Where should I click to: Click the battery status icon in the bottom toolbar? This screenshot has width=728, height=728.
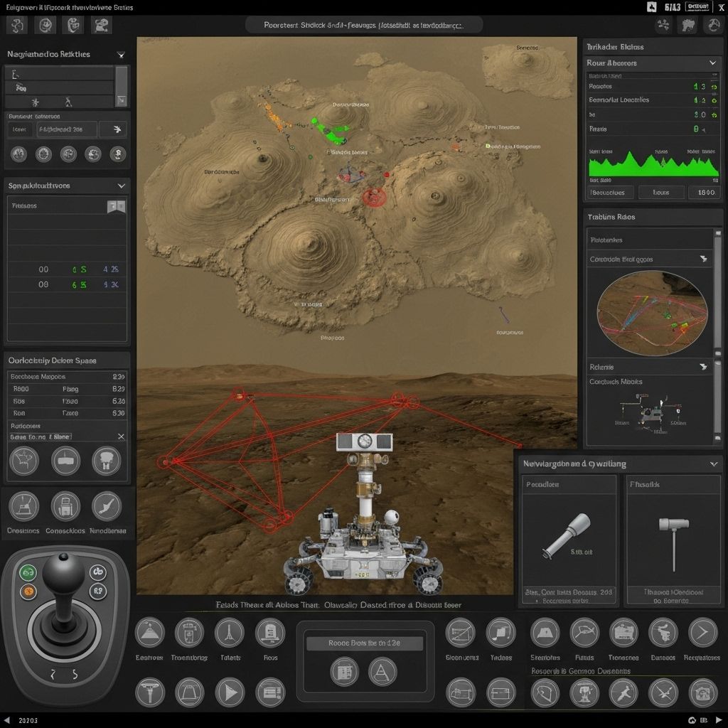(x=270, y=633)
